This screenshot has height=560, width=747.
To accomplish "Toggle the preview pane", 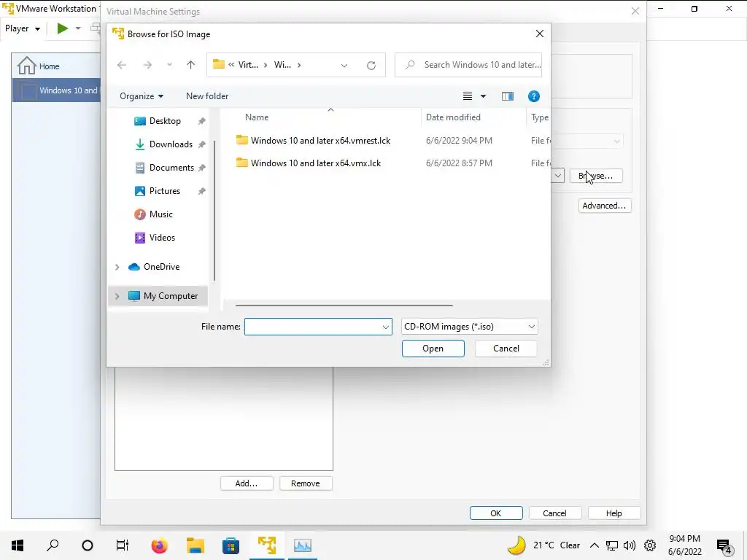I will tap(508, 96).
